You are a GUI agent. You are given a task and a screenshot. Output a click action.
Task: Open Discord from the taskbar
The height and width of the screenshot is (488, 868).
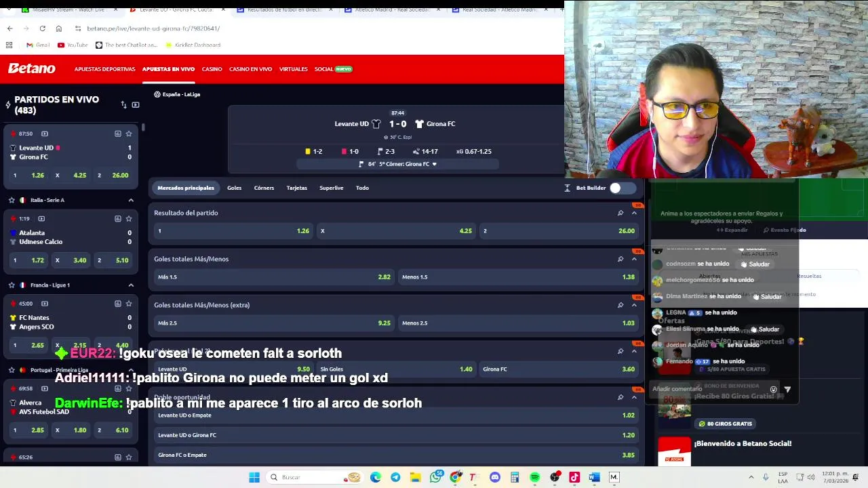tap(495, 477)
